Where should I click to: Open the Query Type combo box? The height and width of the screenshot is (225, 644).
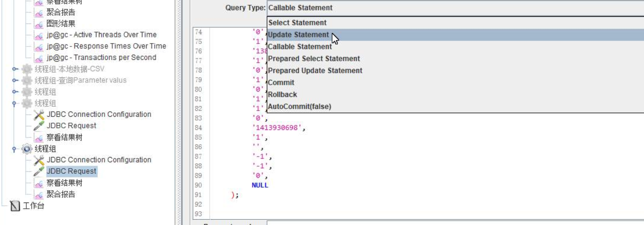(454, 8)
